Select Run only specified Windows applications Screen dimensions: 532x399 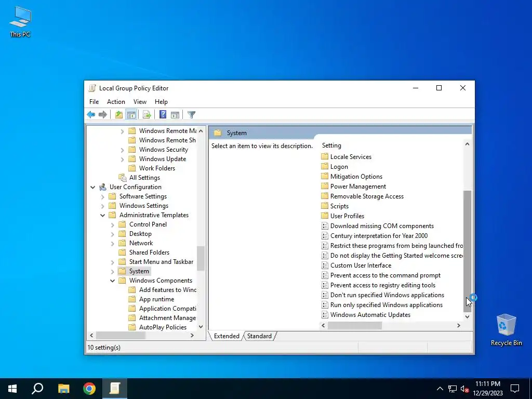(387, 304)
